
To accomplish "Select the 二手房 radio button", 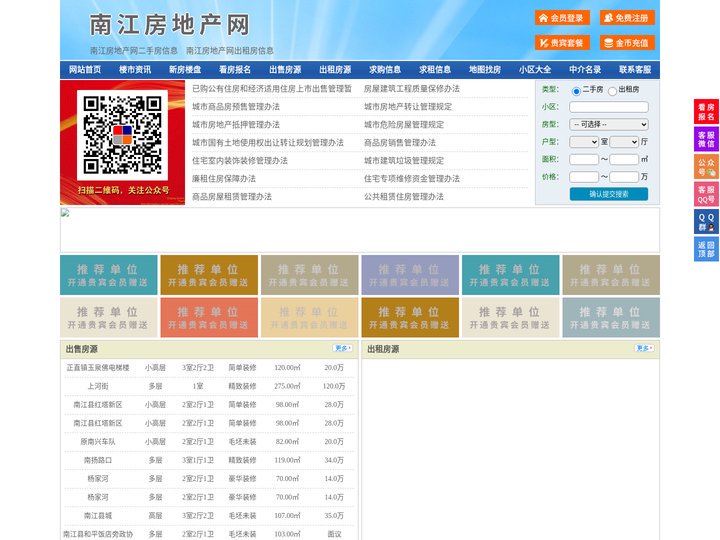I will click(576, 91).
